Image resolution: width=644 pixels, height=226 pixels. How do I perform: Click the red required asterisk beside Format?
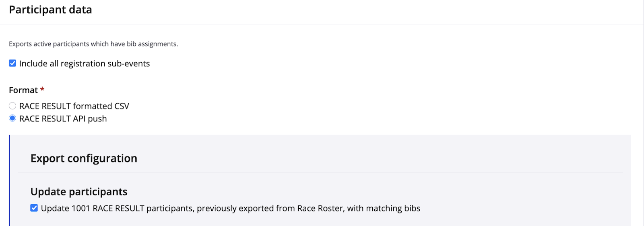click(42, 89)
